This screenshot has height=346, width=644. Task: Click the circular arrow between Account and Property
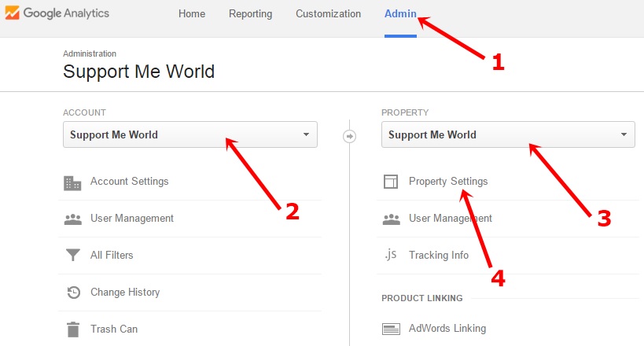349,136
